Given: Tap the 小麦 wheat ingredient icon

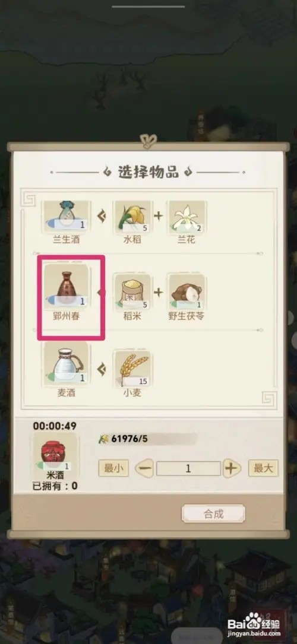Looking at the screenshot, I should click(132, 369).
